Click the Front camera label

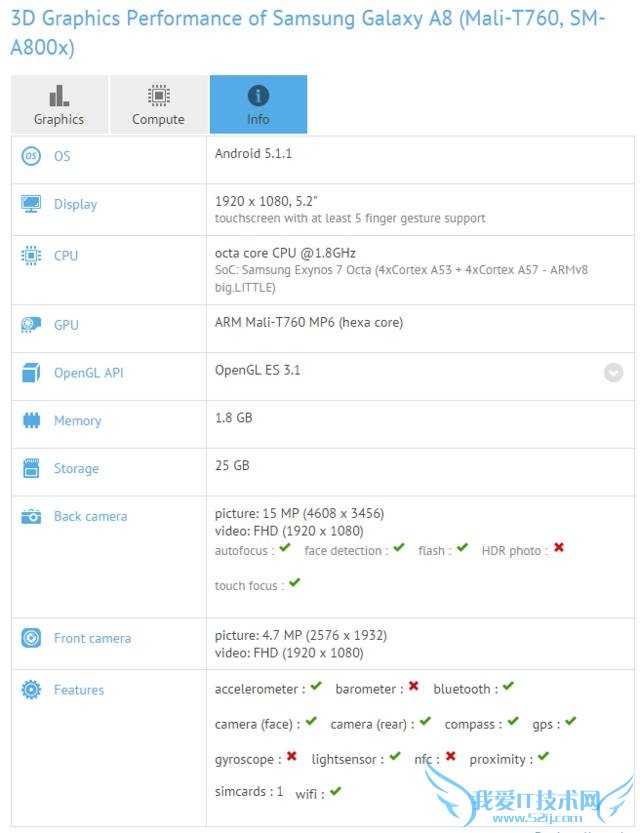tap(92, 638)
